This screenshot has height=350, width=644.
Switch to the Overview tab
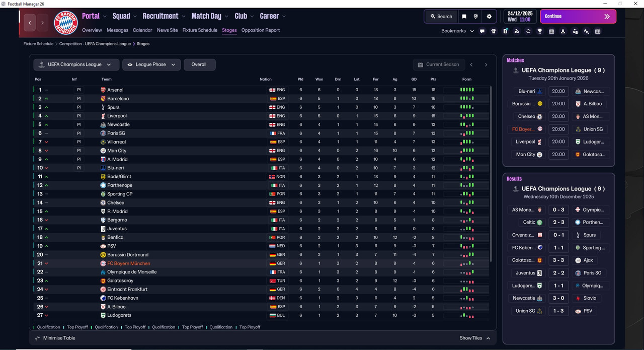tap(92, 30)
